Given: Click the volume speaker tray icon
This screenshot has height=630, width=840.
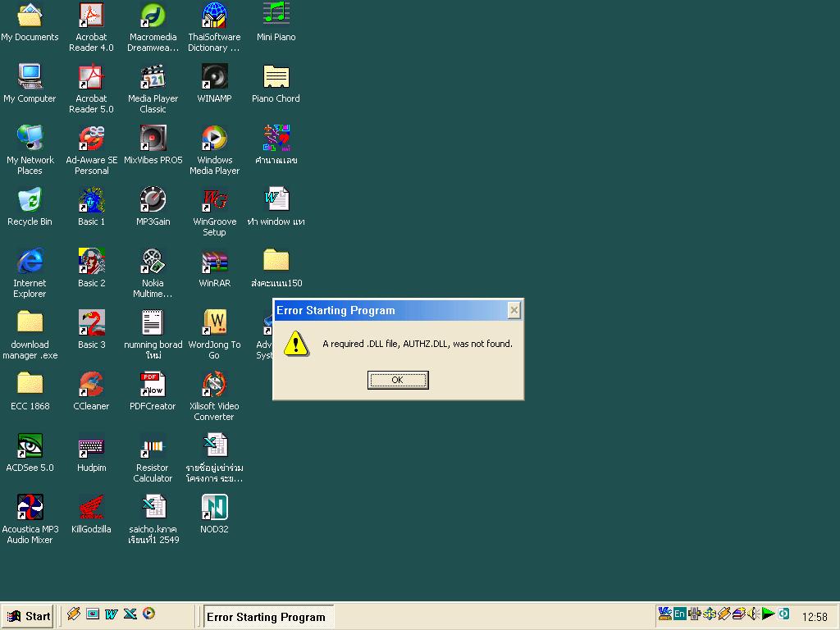Looking at the screenshot, I should coord(753,614).
